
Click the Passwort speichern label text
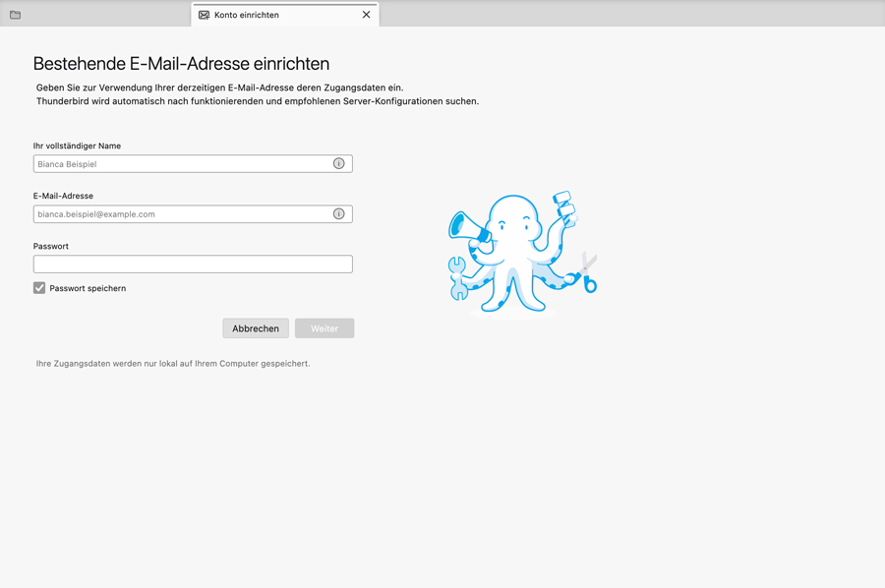(x=88, y=289)
